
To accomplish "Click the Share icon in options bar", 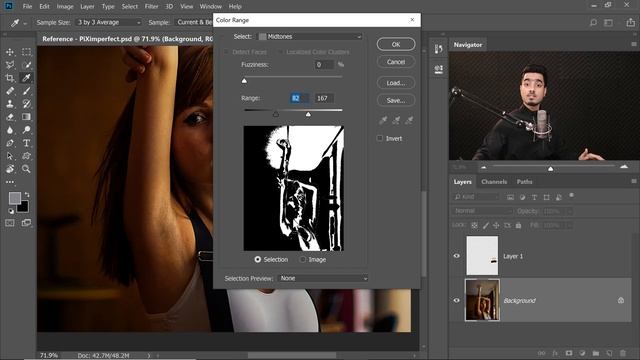I will pyautogui.click(x=631, y=23).
